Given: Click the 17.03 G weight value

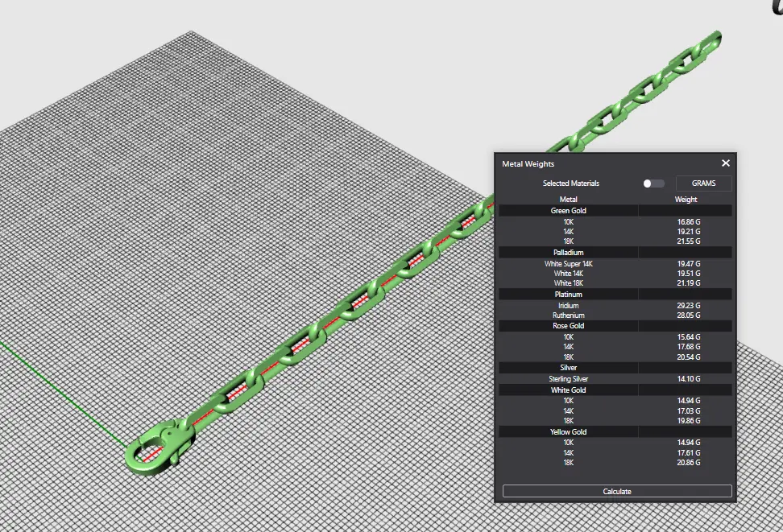Looking at the screenshot, I should pyautogui.click(x=689, y=411).
